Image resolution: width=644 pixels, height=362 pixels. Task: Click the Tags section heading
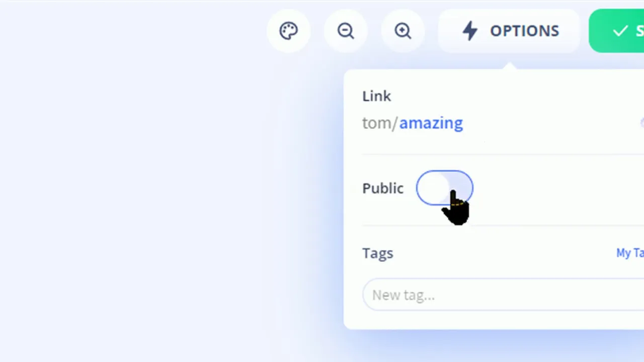click(378, 253)
